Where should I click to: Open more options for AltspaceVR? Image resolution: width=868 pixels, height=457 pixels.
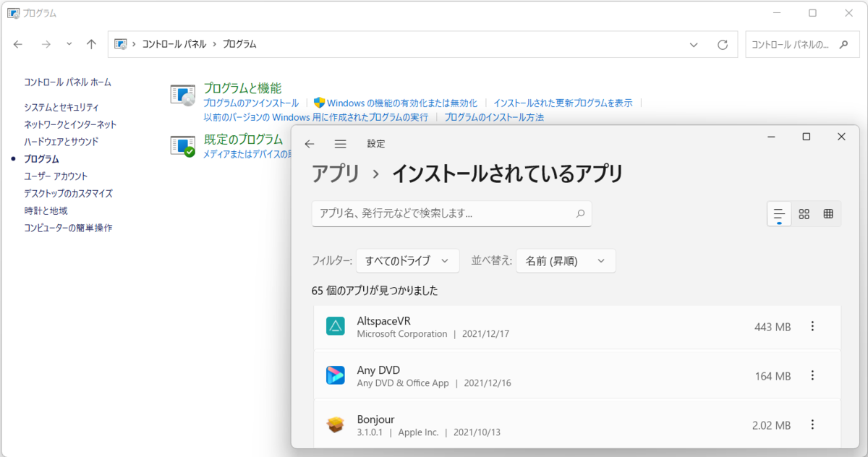pyautogui.click(x=812, y=327)
